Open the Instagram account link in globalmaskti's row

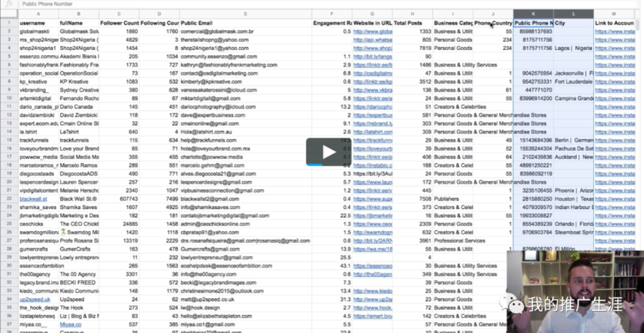[615, 31]
